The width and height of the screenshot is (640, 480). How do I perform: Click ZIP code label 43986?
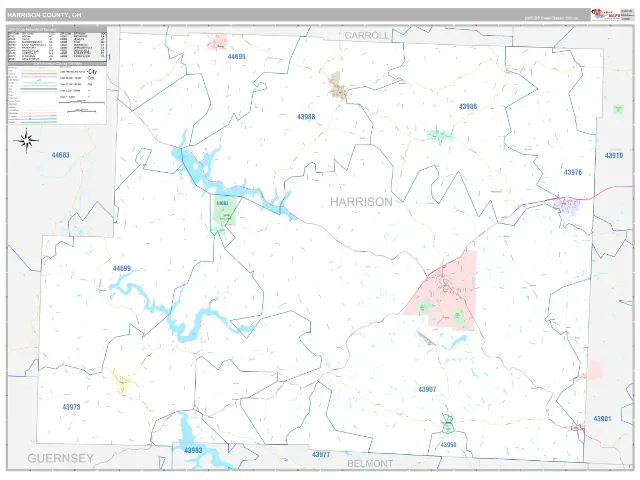point(468,107)
